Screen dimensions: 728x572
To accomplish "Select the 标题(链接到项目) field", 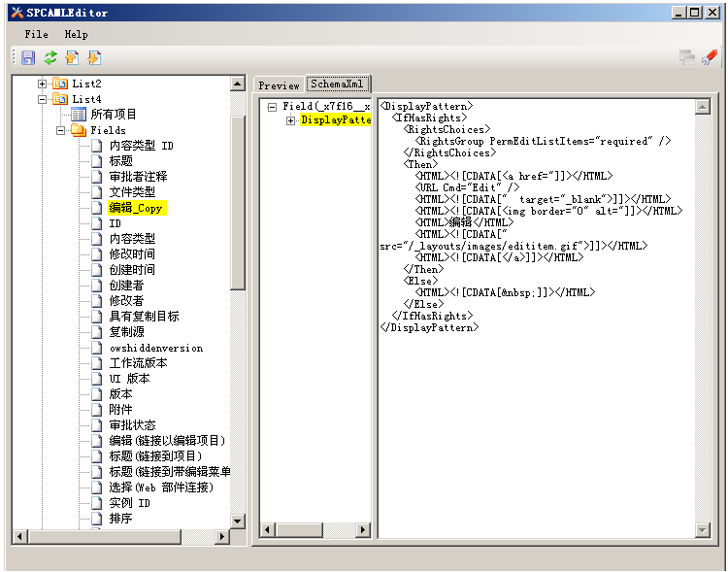I will pos(155,456).
